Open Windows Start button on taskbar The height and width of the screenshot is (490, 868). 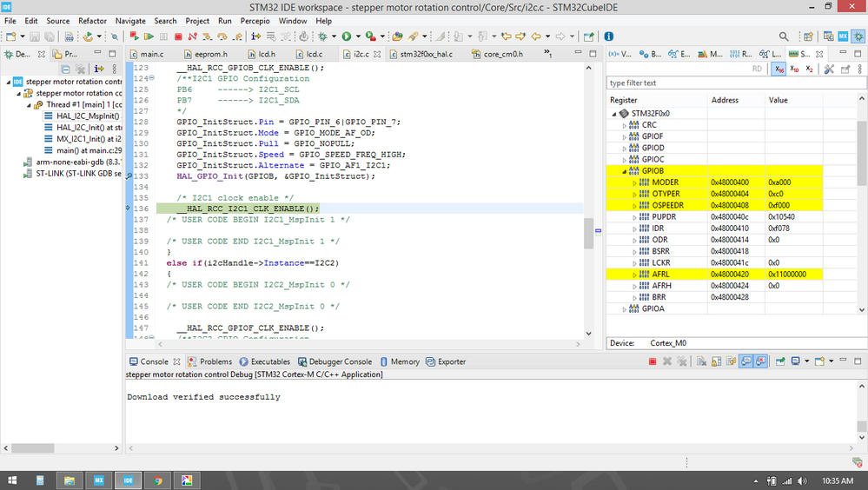(11, 480)
